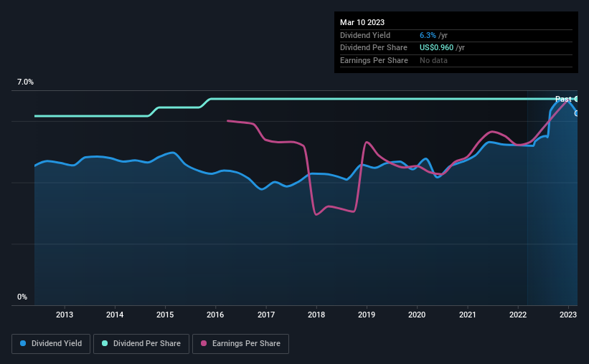Click the "Mar 10 2023" tooltip date
Viewport: 589px width, 364px height.
363,22
